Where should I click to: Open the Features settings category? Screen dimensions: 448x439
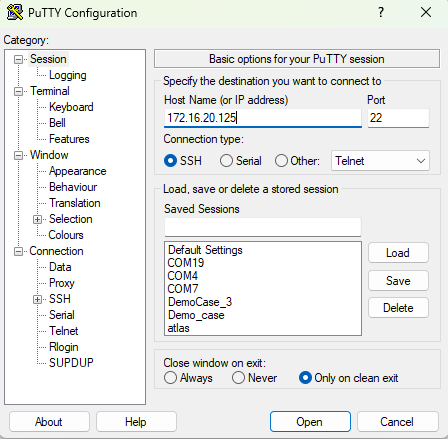pyautogui.click(x=69, y=139)
